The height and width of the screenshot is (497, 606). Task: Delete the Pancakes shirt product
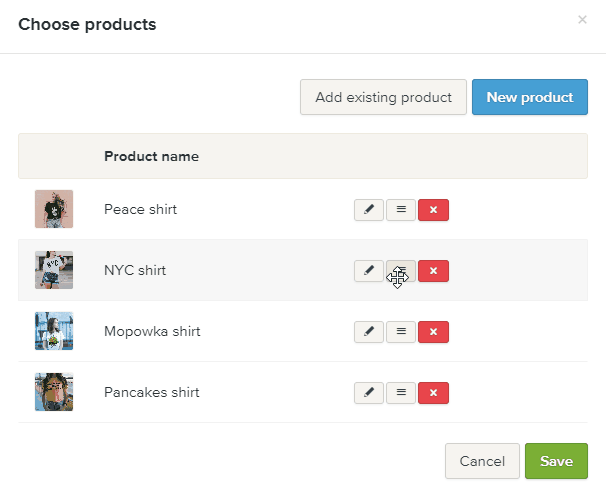(433, 393)
